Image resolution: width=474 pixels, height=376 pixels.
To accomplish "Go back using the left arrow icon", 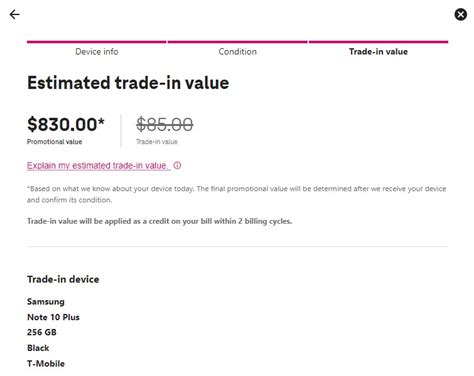I will click(x=14, y=14).
